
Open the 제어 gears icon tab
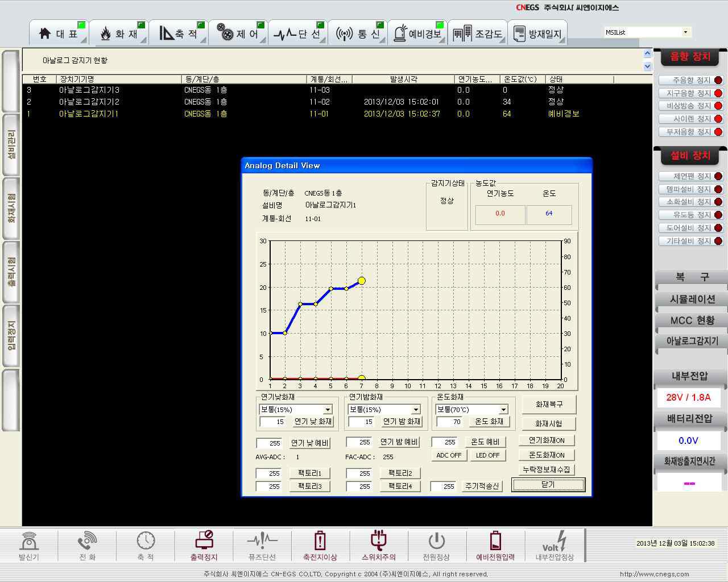click(238, 34)
